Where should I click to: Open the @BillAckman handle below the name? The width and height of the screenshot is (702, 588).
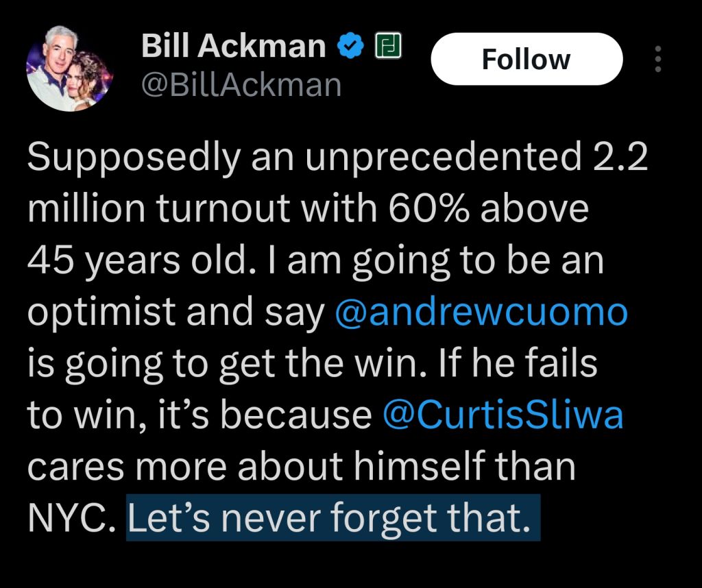241,84
